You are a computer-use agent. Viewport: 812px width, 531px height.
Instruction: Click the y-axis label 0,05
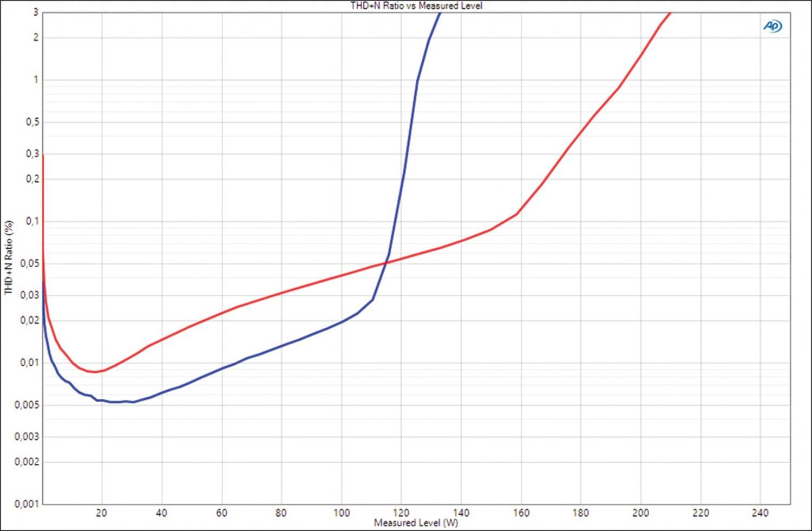point(30,263)
